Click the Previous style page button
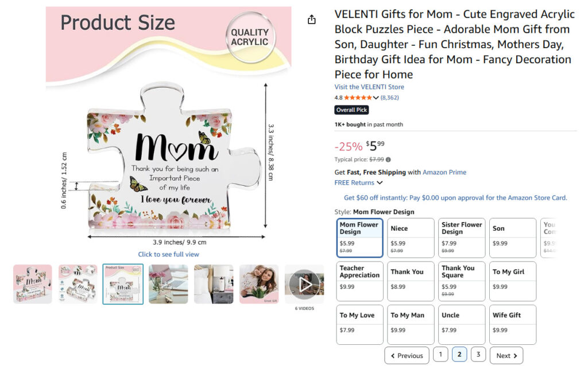This screenshot has width=588, height=366. (407, 355)
